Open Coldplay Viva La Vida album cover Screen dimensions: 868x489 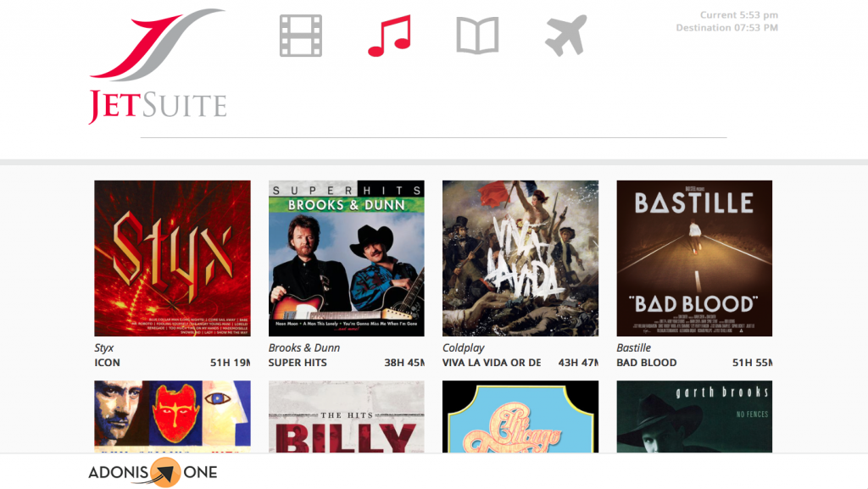point(520,258)
